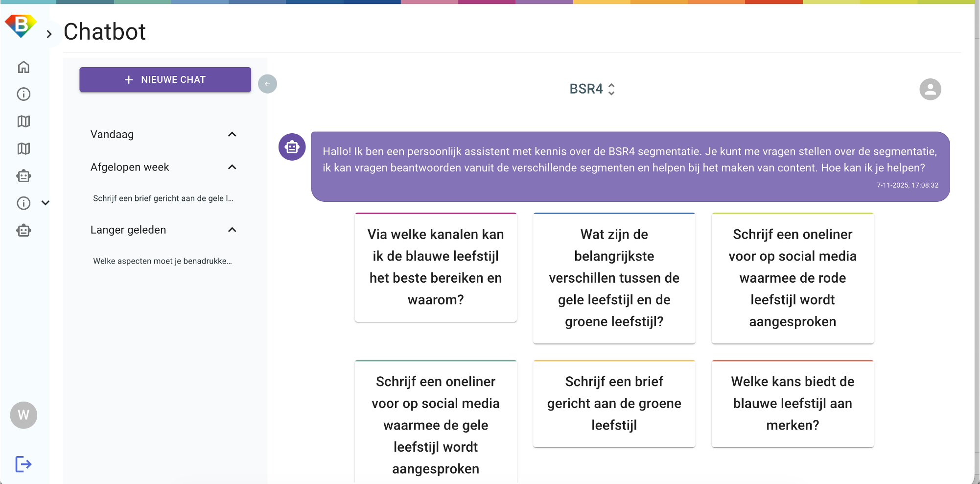Click the user profile avatar at top right
This screenshot has width=980, height=484.
930,89
